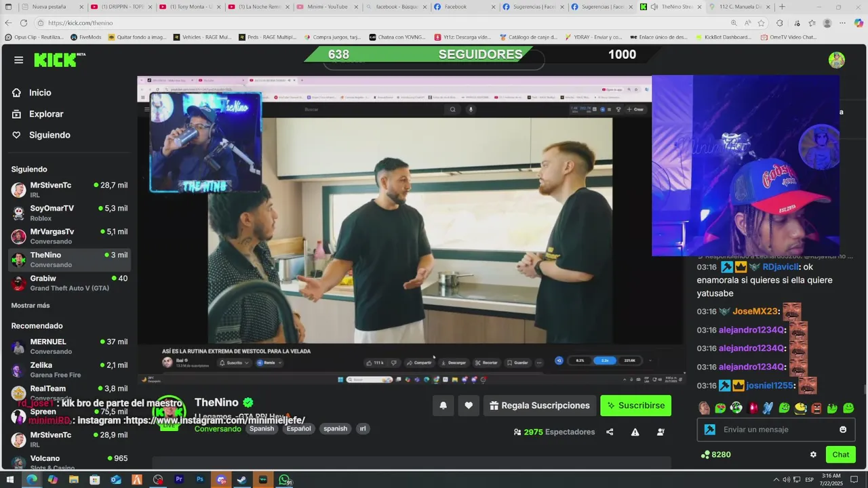Image resolution: width=868 pixels, height=488 pixels.
Task: Toggle notification bell for TheNino
Action: 443,405
